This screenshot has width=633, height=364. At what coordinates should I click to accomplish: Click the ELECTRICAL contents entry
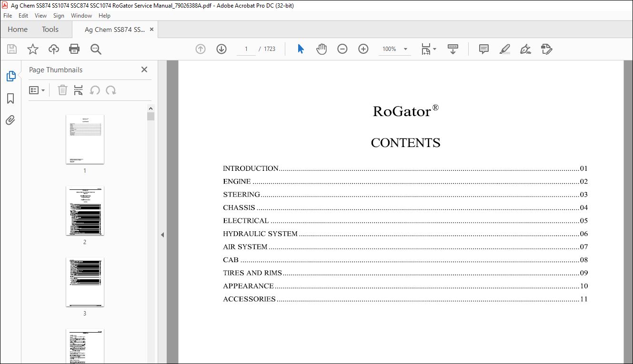pyautogui.click(x=405, y=221)
